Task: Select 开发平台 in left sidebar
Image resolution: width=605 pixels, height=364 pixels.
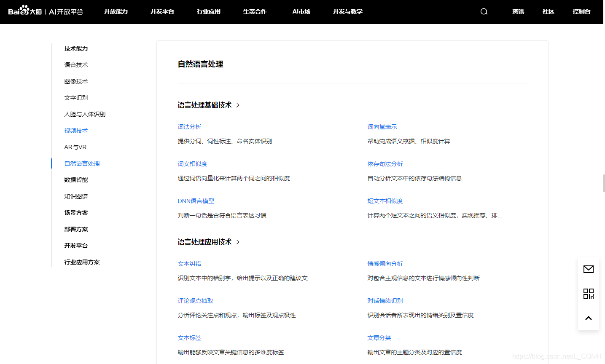Action: pyautogui.click(x=76, y=246)
